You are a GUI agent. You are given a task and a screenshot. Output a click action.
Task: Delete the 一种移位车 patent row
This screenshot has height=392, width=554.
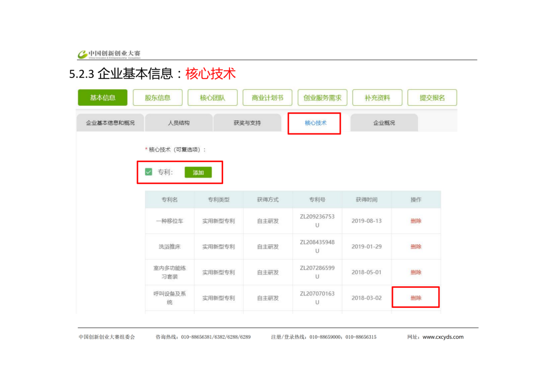click(415, 221)
